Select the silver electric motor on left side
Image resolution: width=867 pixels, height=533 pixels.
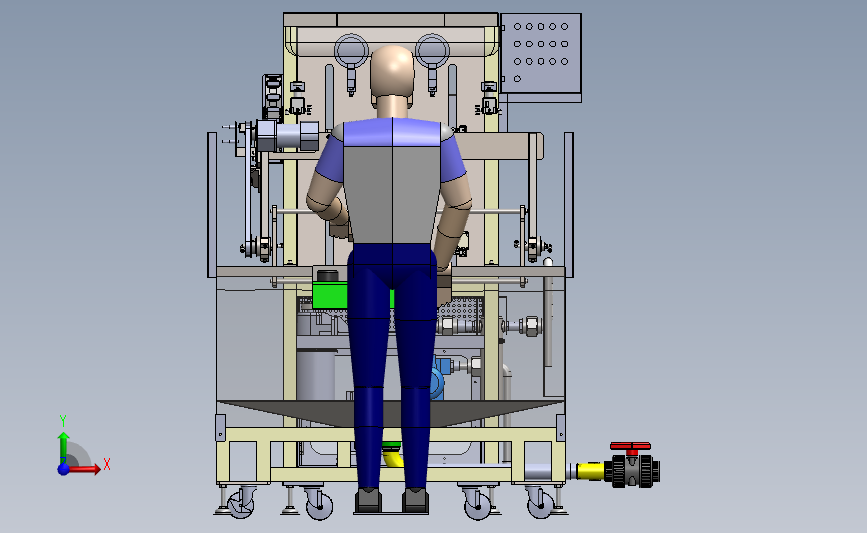(288, 136)
